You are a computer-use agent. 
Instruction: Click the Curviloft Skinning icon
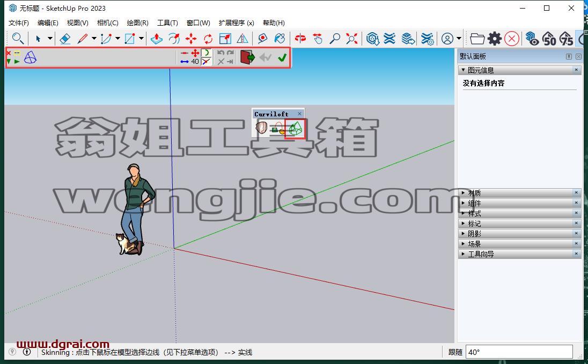point(295,129)
